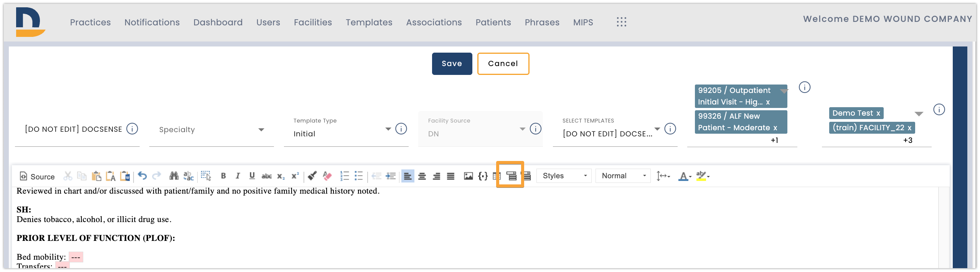Open the Normal paragraph format dropdown
Viewport: 980px width, 272px height.
tap(623, 176)
